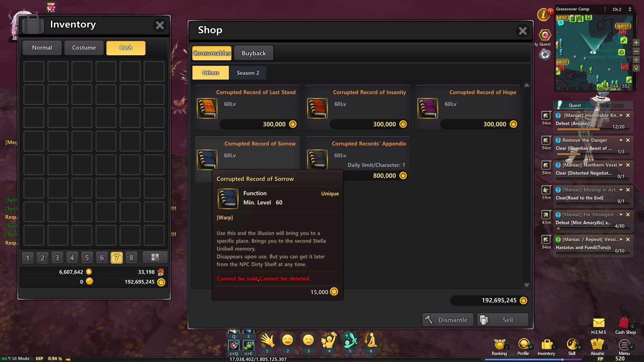This screenshot has height=362, width=644.
Task: Open the Season 2 shop tab
Action: coord(248,73)
